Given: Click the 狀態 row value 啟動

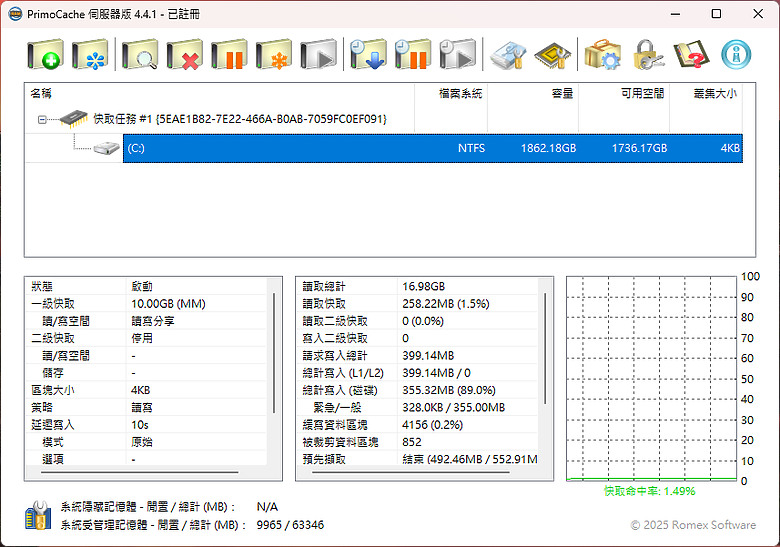Looking at the screenshot, I should 142,286.
